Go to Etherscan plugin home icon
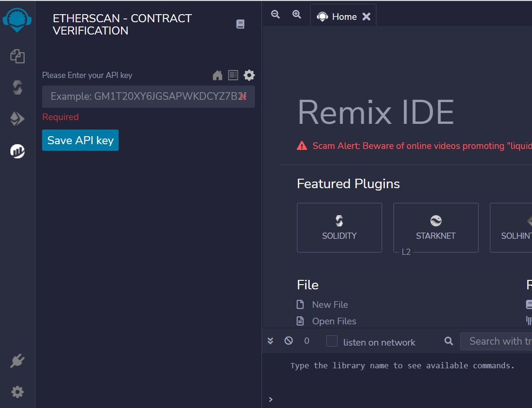Image resolution: width=532 pixels, height=408 pixels. 218,75
